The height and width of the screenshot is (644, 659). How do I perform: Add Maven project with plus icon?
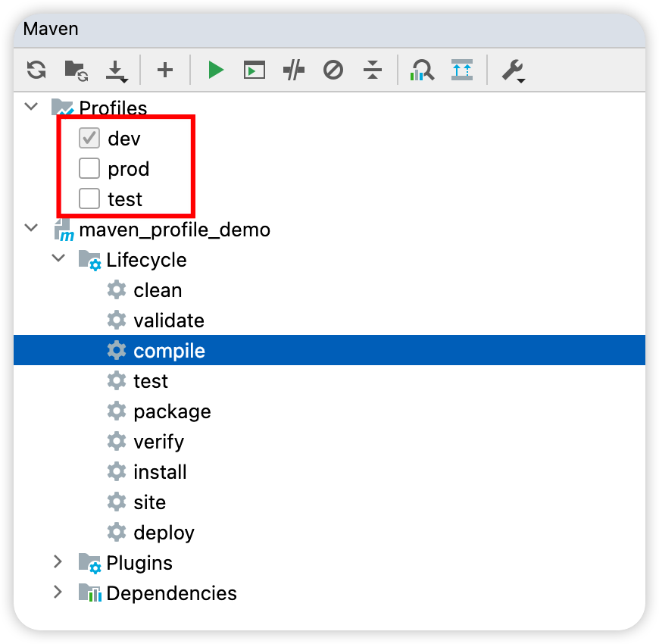pos(165,70)
